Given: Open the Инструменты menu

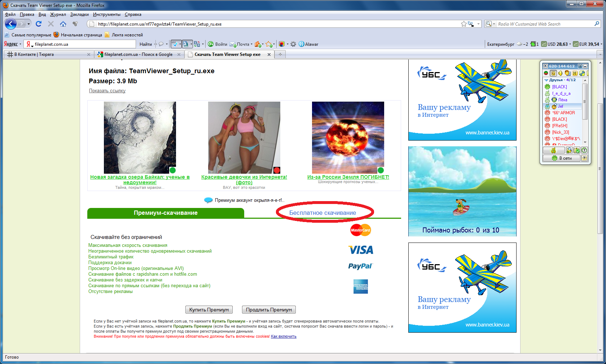Looking at the screenshot, I should point(107,14).
